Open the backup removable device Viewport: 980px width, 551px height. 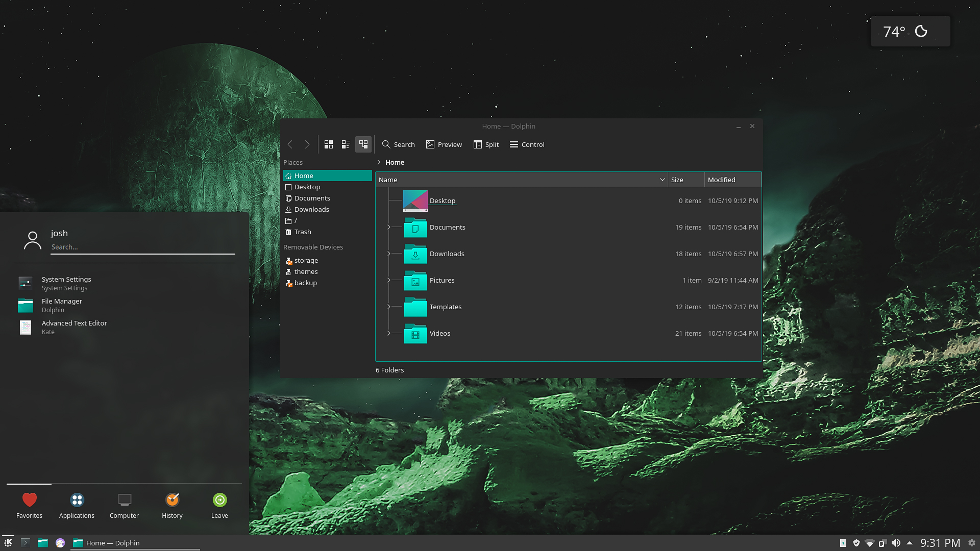(x=328, y=283)
